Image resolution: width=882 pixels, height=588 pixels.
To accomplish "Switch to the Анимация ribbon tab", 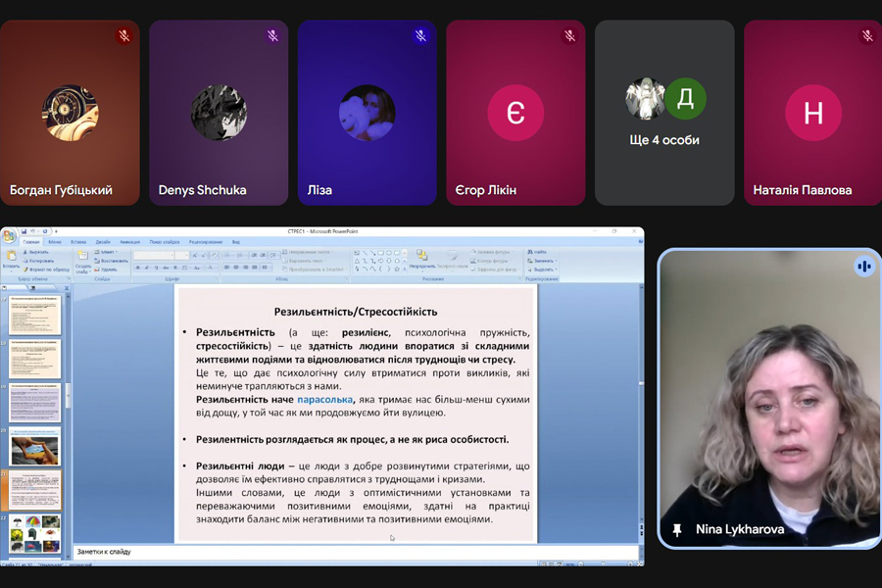I will coord(130,242).
